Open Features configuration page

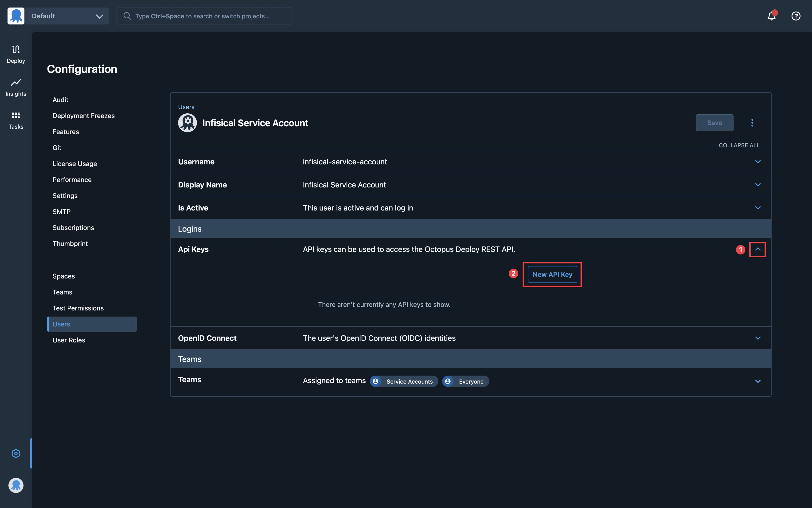(66, 132)
